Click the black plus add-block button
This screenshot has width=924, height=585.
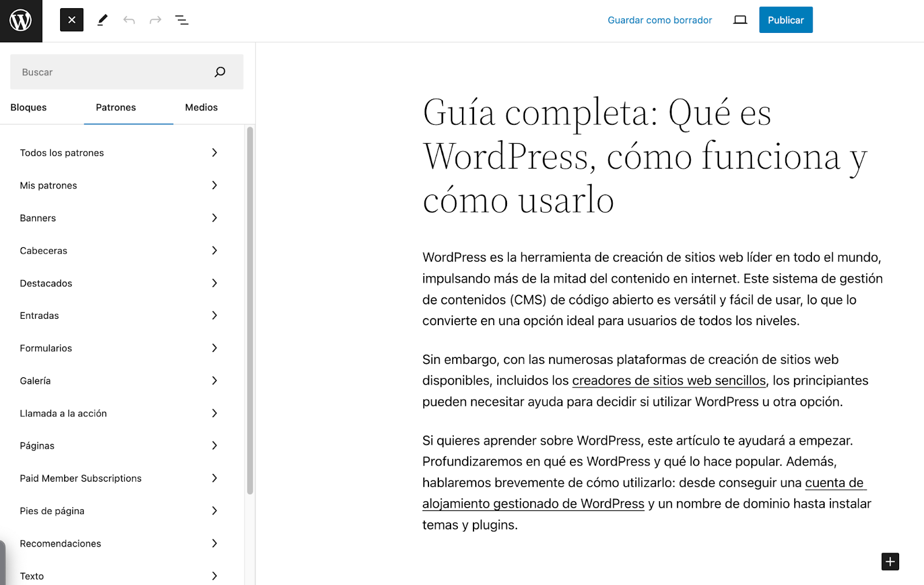pos(890,561)
